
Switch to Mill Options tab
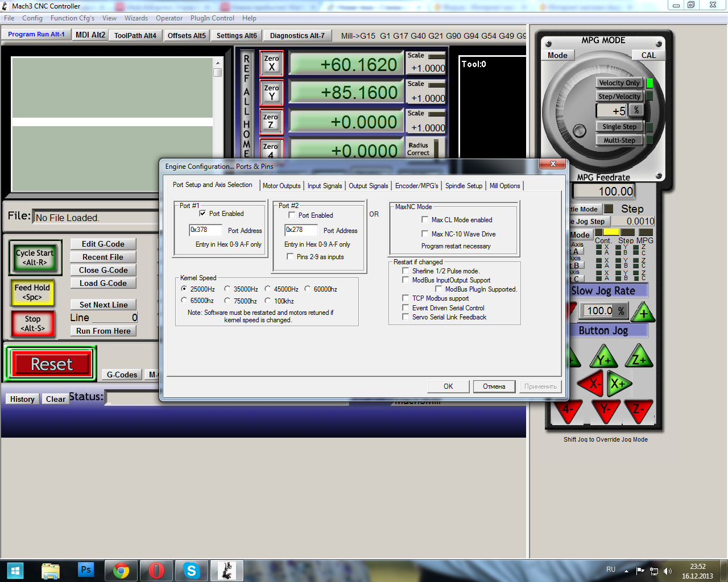pos(505,186)
